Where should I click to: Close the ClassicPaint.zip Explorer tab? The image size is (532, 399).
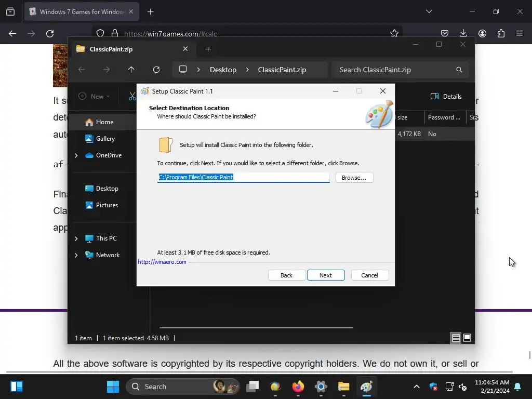tap(185, 49)
